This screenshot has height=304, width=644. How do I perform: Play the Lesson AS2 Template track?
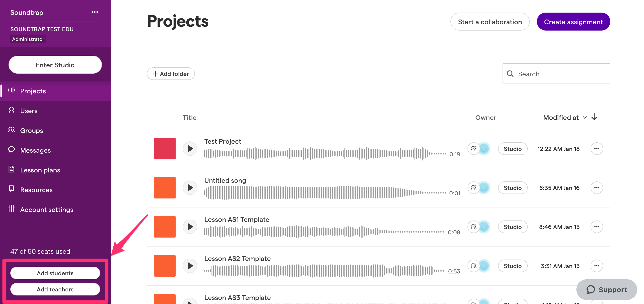190,266
